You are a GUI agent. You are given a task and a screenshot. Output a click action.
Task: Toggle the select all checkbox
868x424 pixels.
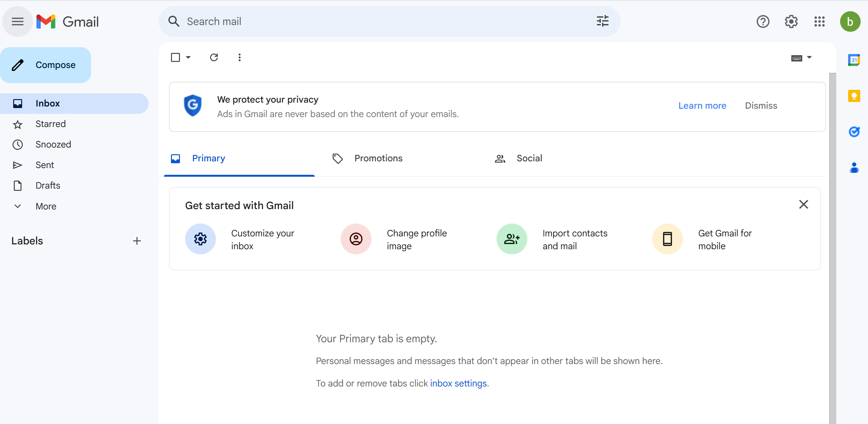175,57
